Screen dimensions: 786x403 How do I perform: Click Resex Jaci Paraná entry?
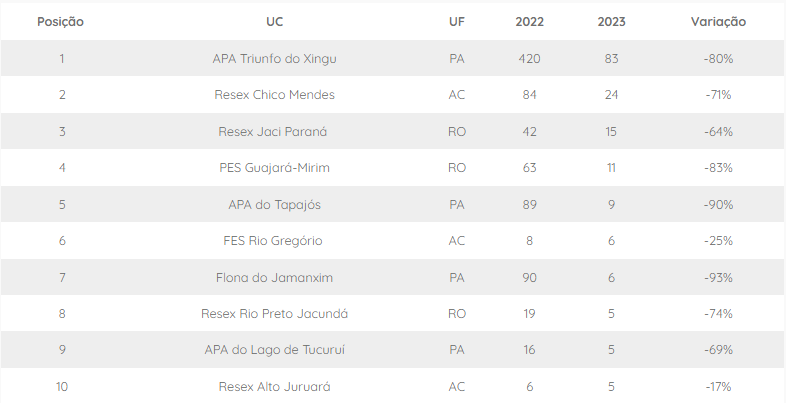click(275, 132)
